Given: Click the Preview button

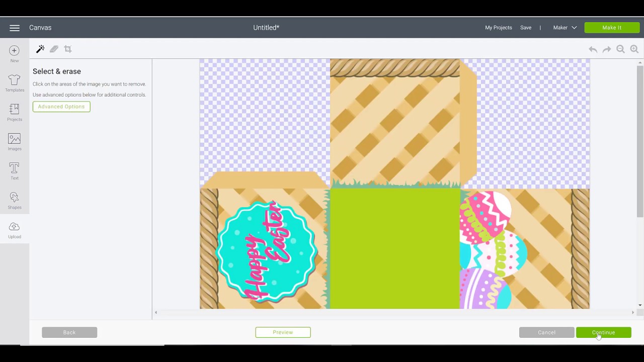Looking at the screenshot, I should pos(283,332).
